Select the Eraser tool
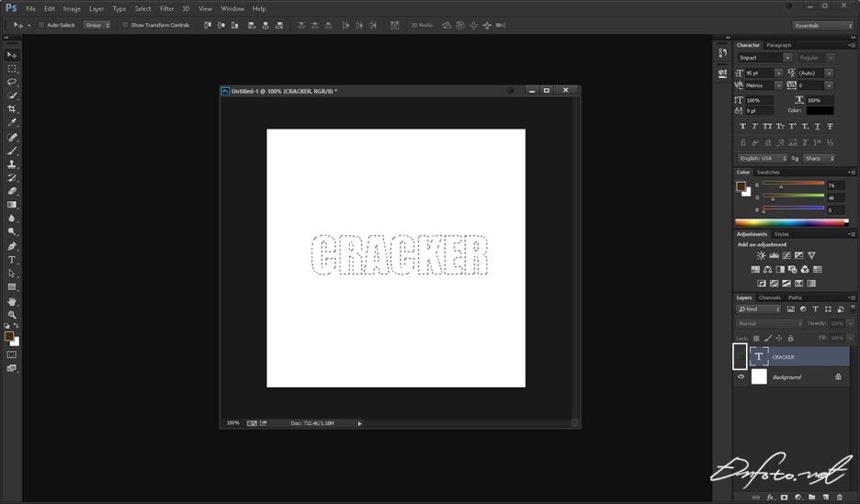This screenshot has width=860, height=504. (12, 191)
